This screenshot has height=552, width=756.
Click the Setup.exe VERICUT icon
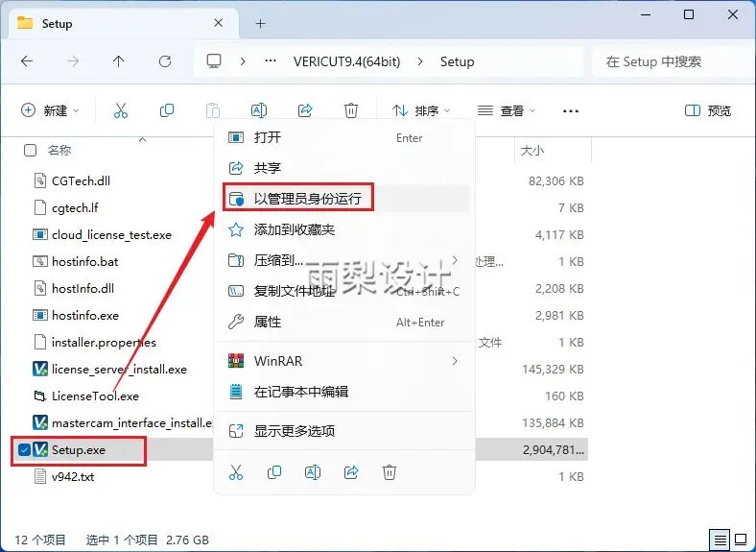coord(40,449)
